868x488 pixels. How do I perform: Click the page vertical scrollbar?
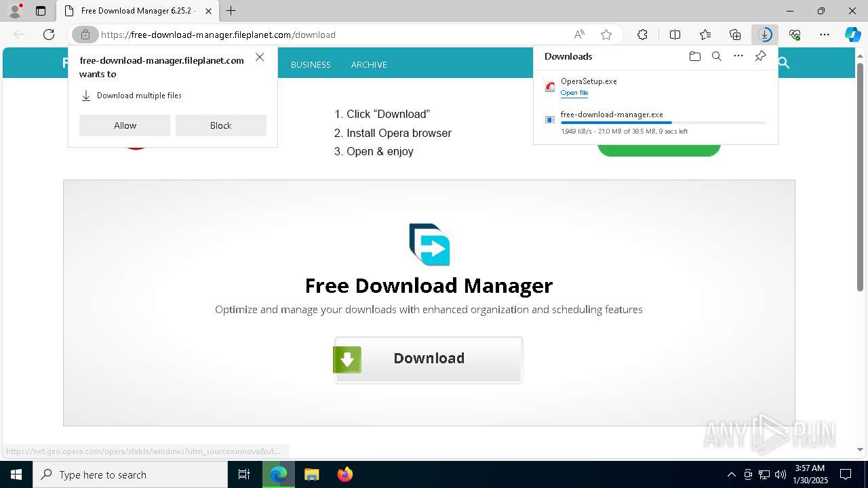tap(860, 176)
